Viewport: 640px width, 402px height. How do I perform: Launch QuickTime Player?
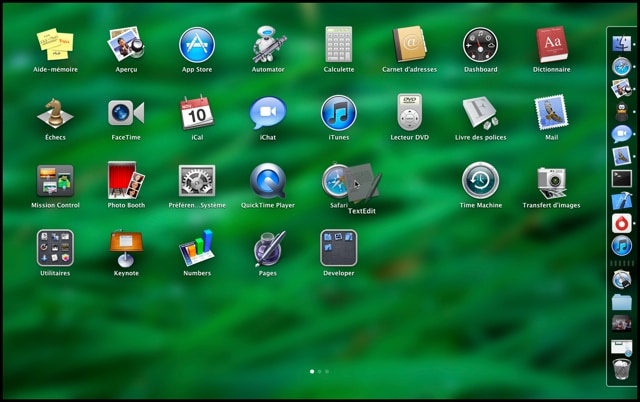pyautogui.click(x=268, y=181)
